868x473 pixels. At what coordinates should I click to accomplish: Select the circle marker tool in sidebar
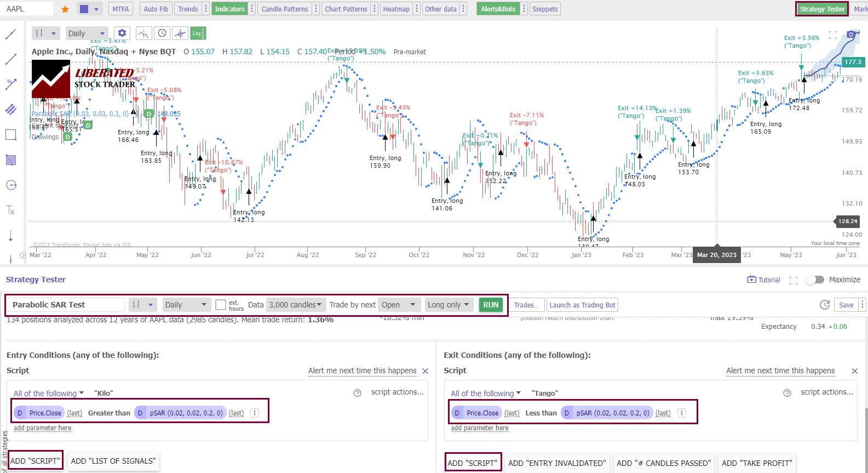(11, 185)
